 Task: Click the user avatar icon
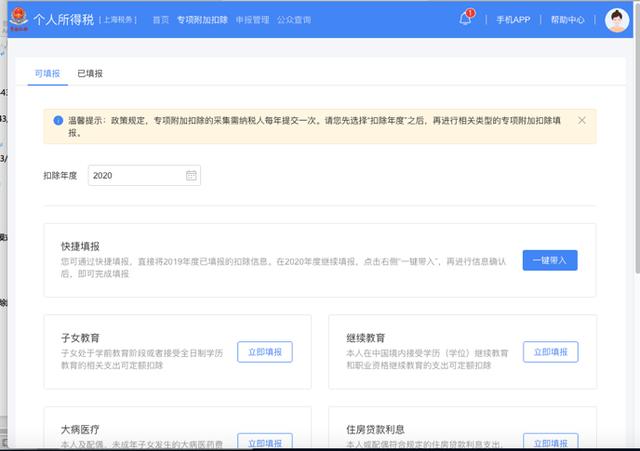616,20
